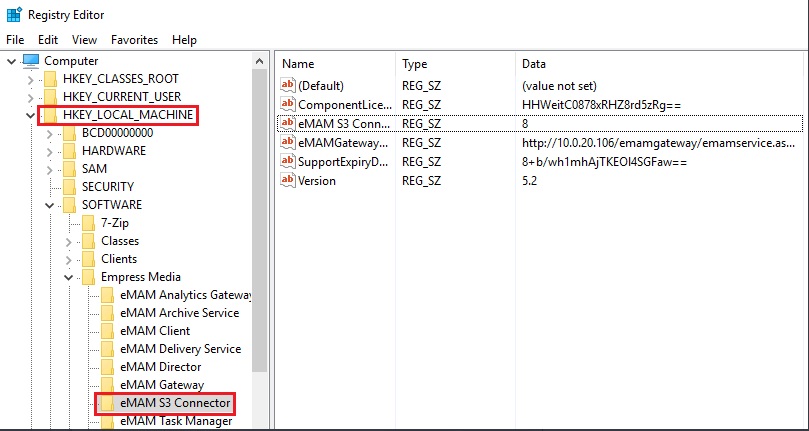Collapse the Computer root node
This screenshot has height=431, width=809.
click(x=11, y=61)
